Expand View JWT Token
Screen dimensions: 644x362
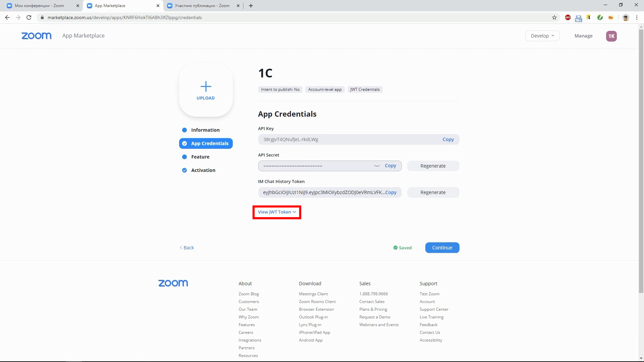point(277,212)
